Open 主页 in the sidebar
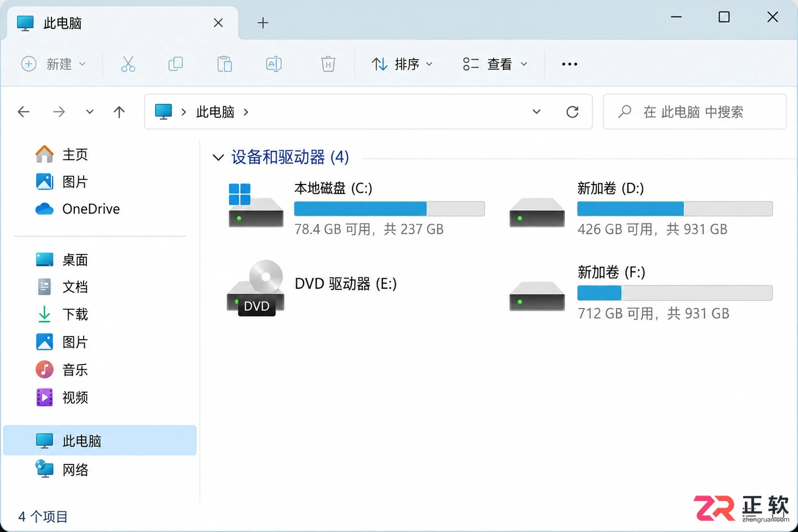 pyautogui.click(x=62, y=155)
